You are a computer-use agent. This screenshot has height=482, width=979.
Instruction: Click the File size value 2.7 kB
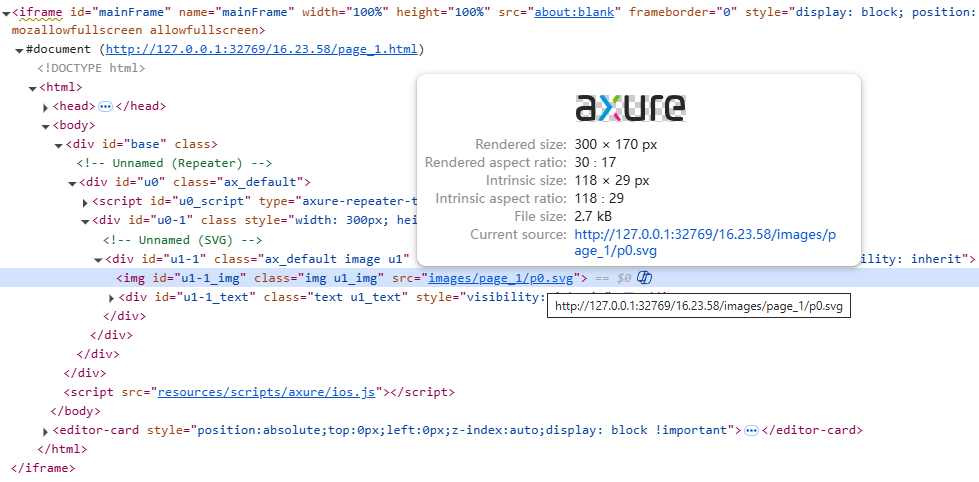coord(593,217)
